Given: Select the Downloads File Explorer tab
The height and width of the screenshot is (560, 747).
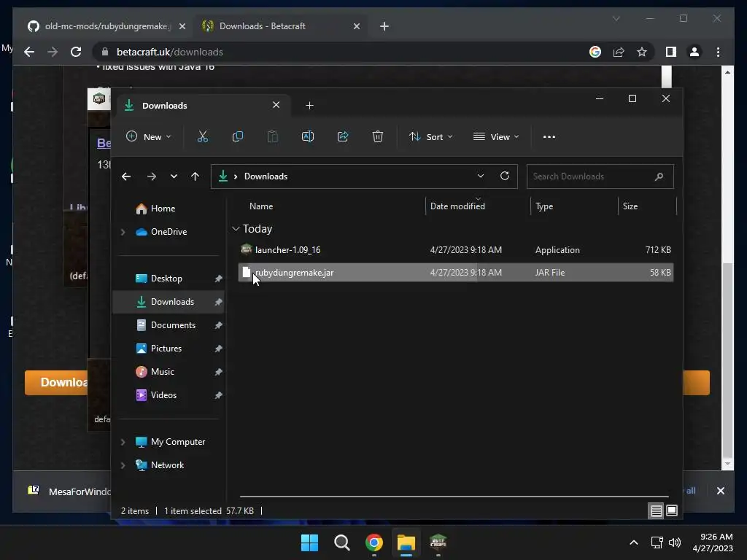Looking at the screenshot, I should tap(203, 105).
